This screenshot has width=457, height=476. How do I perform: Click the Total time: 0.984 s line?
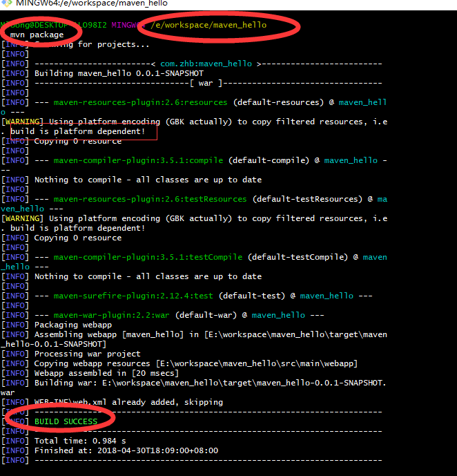point(80,441)
